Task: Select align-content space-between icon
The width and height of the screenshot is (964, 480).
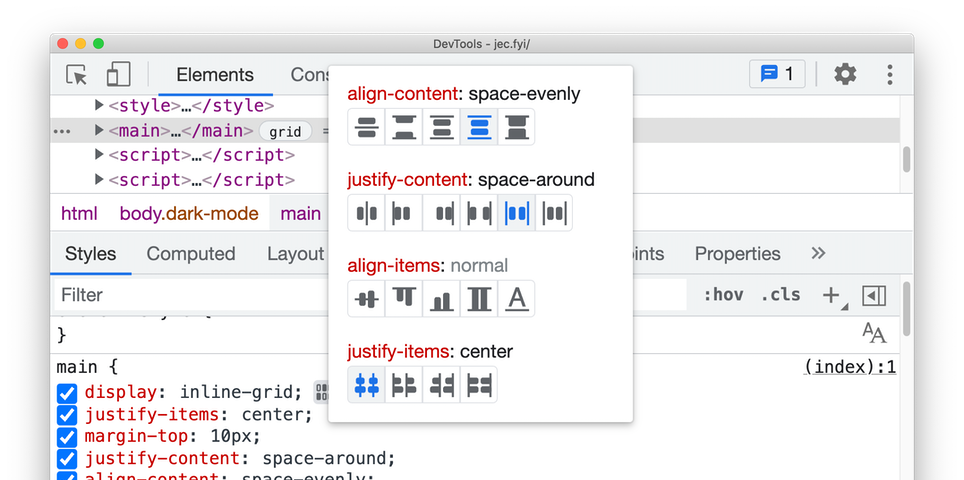Action: click(x=404, y=127)
